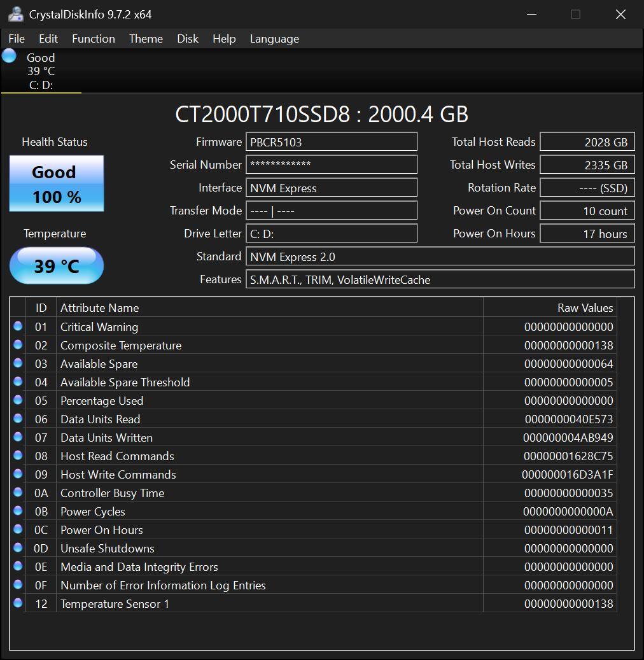Click the status icon next to Power Cycles

(18, 510)
